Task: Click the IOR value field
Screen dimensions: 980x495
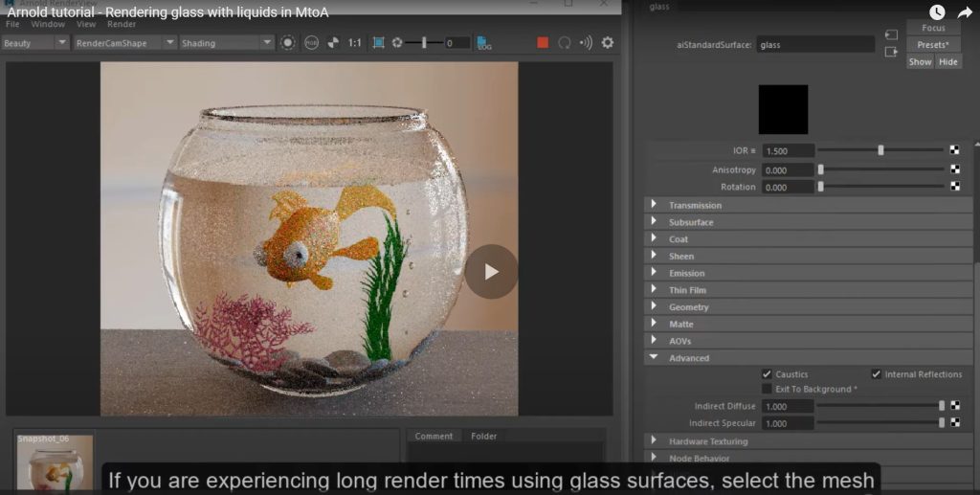Action: click(789, 150)
